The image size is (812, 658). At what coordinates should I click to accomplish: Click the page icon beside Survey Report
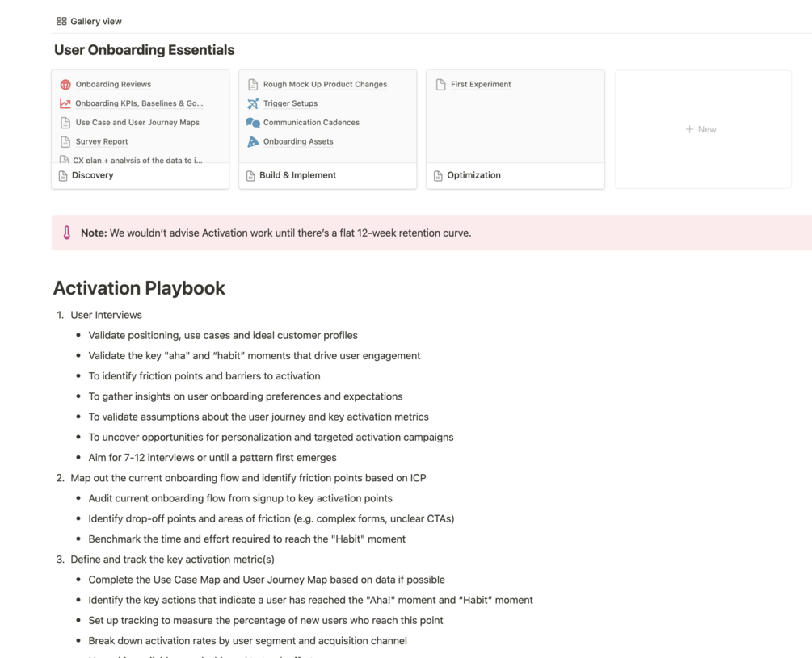click(65, 141)
